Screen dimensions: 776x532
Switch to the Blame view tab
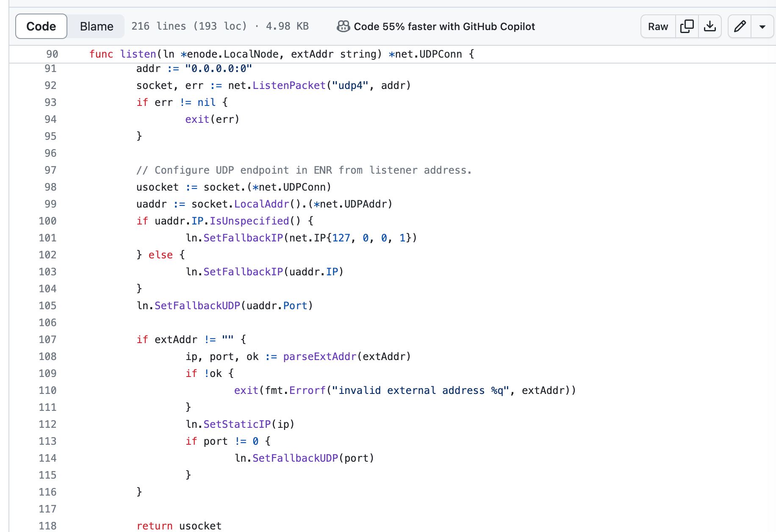(x=97, y=26)
